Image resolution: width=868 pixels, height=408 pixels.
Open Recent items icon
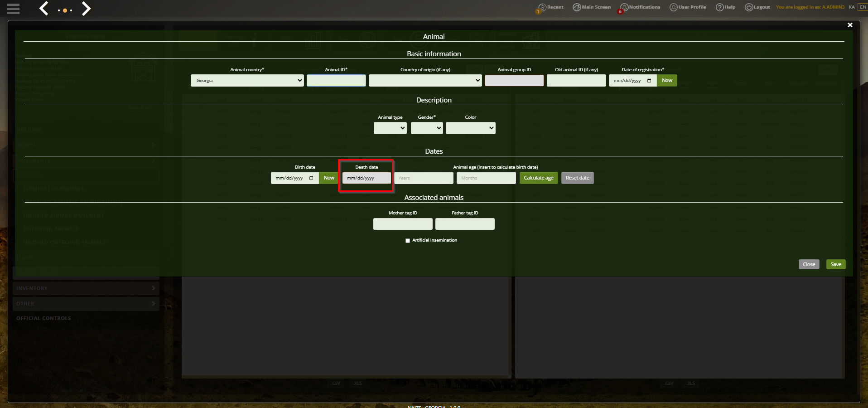coord(542,7)
